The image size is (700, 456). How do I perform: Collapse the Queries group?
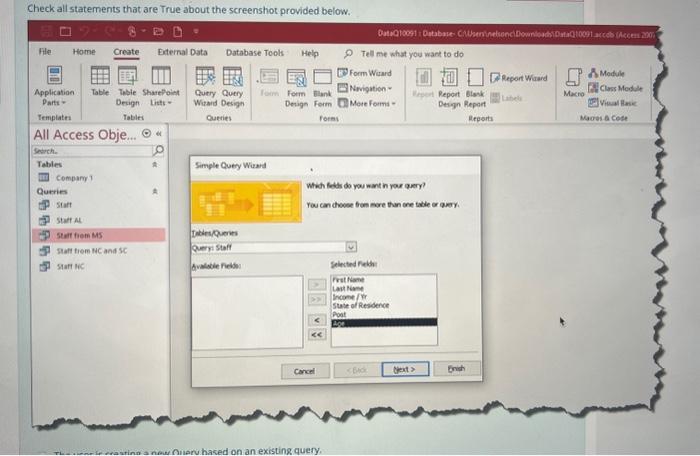coord(155,191)
